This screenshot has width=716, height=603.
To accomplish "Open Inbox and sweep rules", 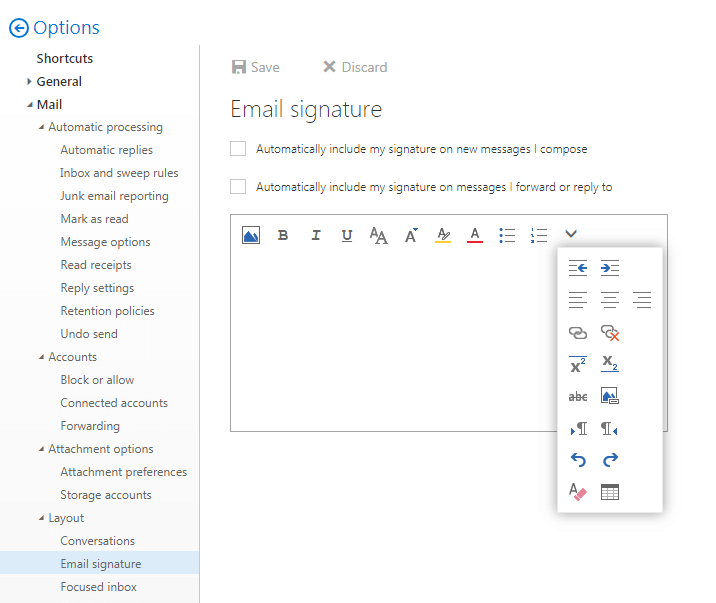I will (119, 173).
